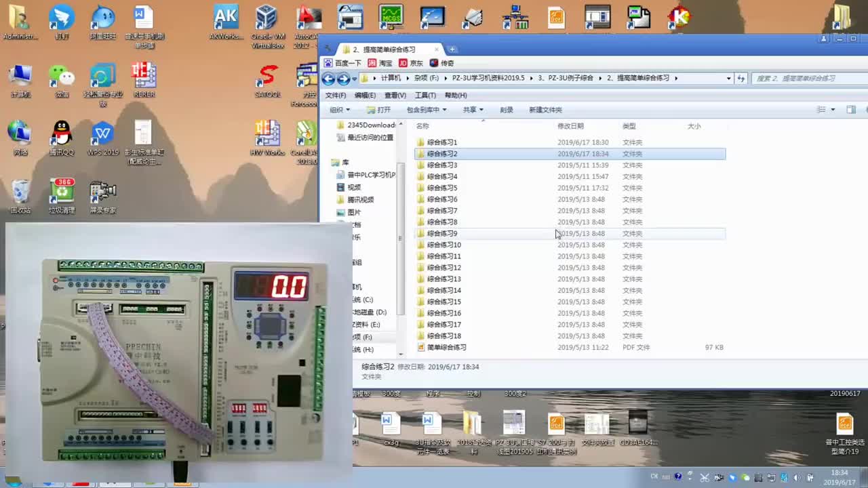The image size is (868, 488).
Task: Open the view options dropdown arrow
Action: (832, 110)
